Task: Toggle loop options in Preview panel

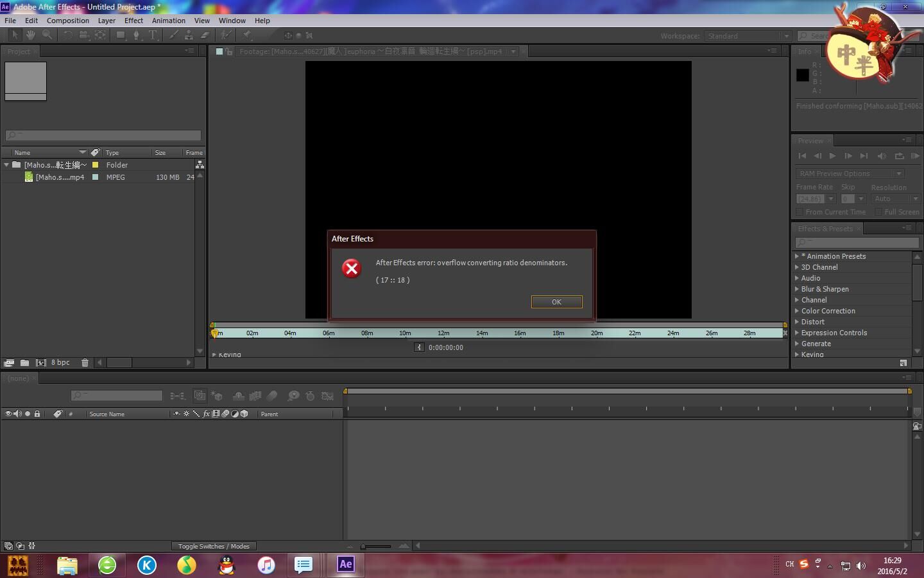Action: click(899, 155)
